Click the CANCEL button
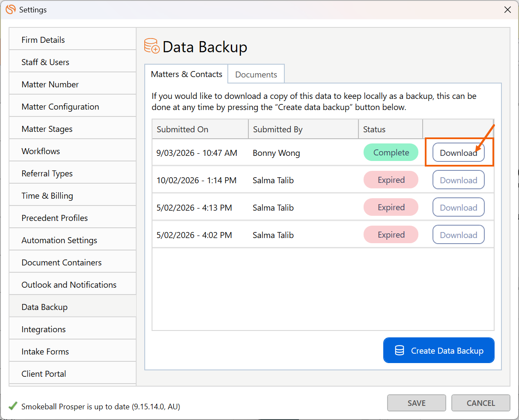The height and width of the screenshot is (420, 519). (480, 403)
